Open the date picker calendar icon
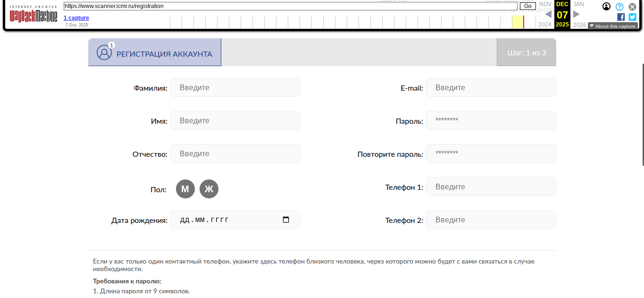This screenshot has width=644, height=298. (286, 220)
